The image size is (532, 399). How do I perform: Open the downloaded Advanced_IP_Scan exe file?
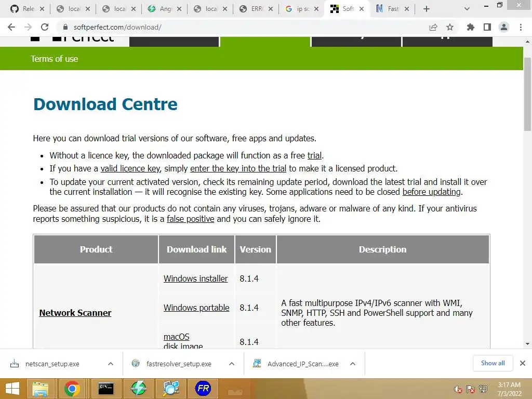pyautogui.click(x=303, y=364)
